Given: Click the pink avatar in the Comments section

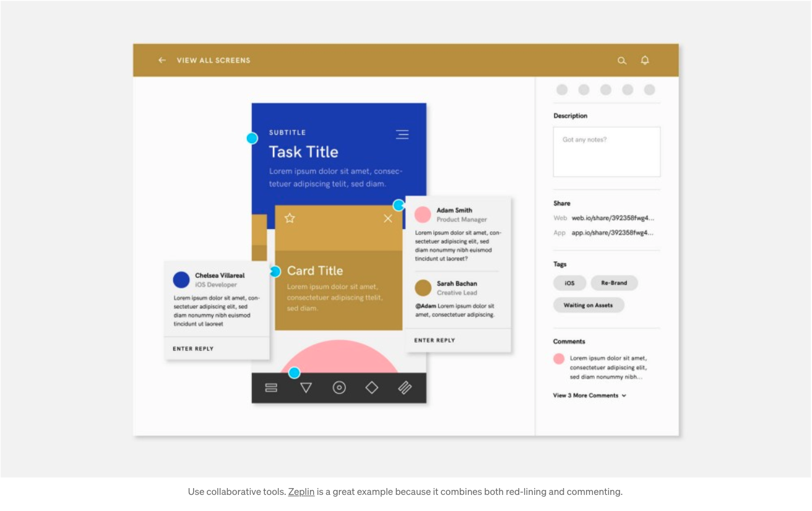Looking at the screenshot, I should click(x=559, y=359).
